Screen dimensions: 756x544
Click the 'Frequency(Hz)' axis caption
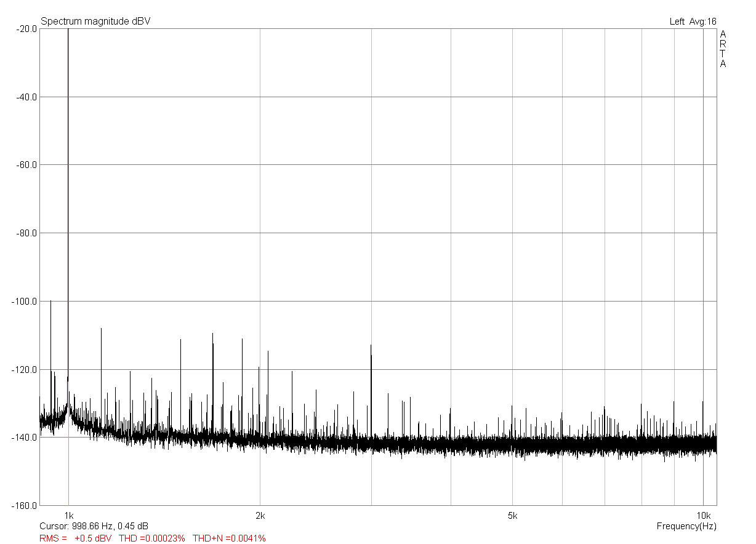(686, 526)
